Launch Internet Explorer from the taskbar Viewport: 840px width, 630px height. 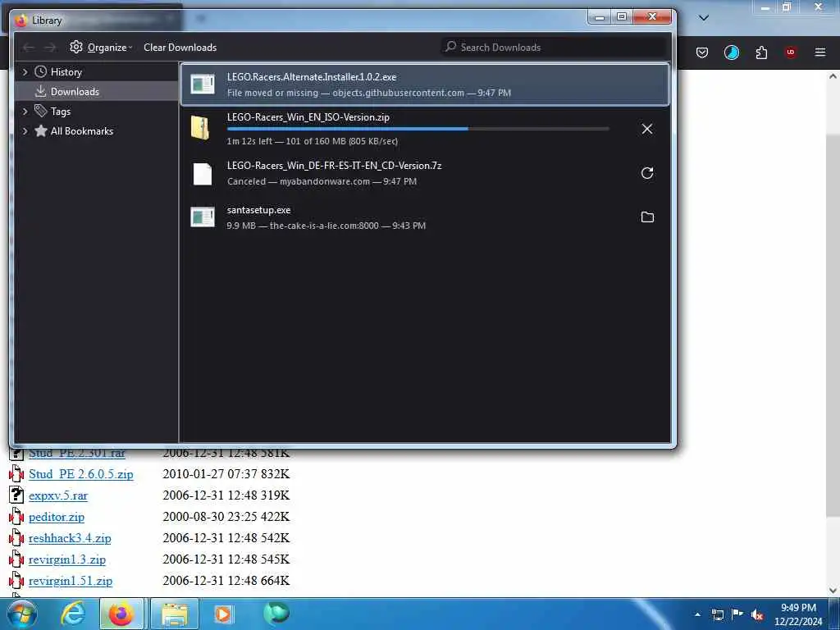tap(73, 614)
